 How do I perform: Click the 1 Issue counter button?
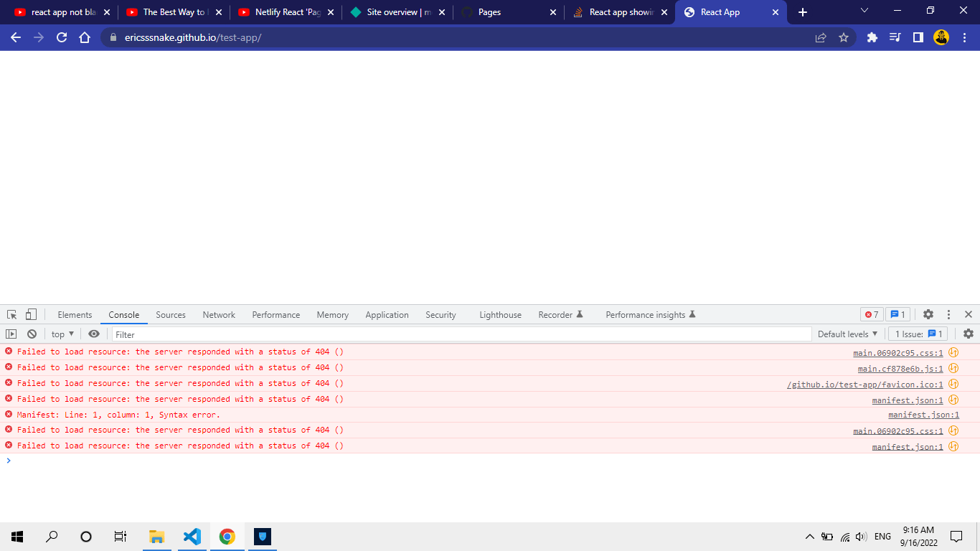coord(918,334)
